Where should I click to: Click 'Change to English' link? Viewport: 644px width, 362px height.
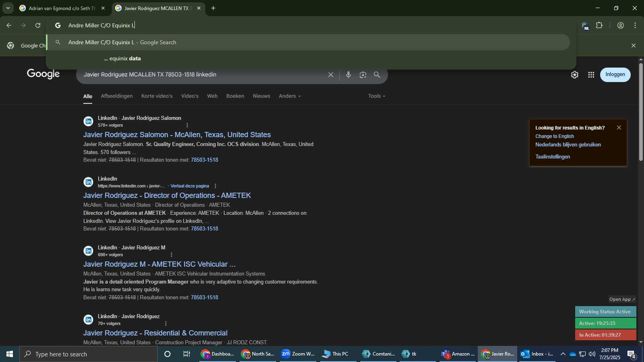(x=555, y=136)
